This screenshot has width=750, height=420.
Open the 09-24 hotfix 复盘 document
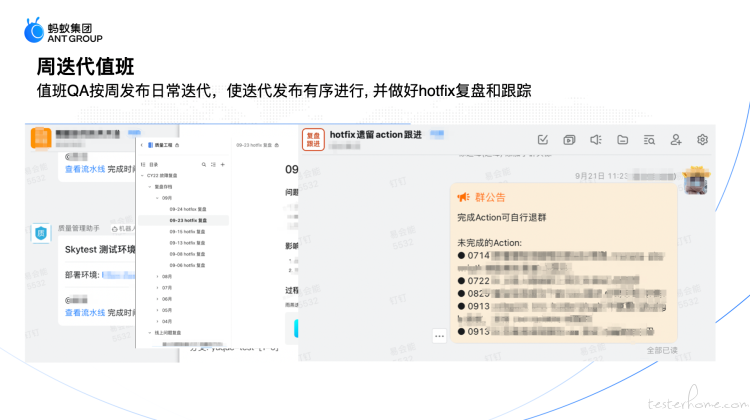pos(188,209)
